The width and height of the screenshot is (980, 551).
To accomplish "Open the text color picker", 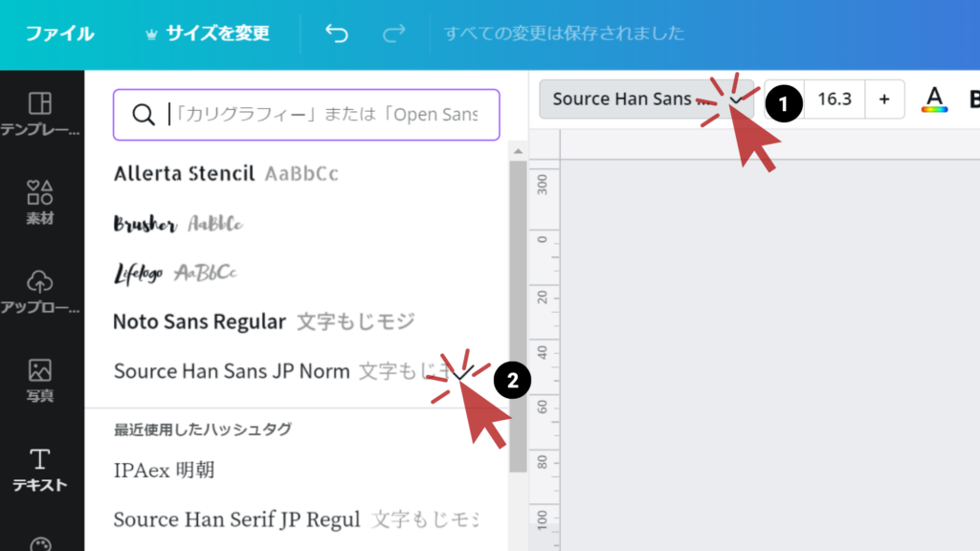I will click(934, 99).
